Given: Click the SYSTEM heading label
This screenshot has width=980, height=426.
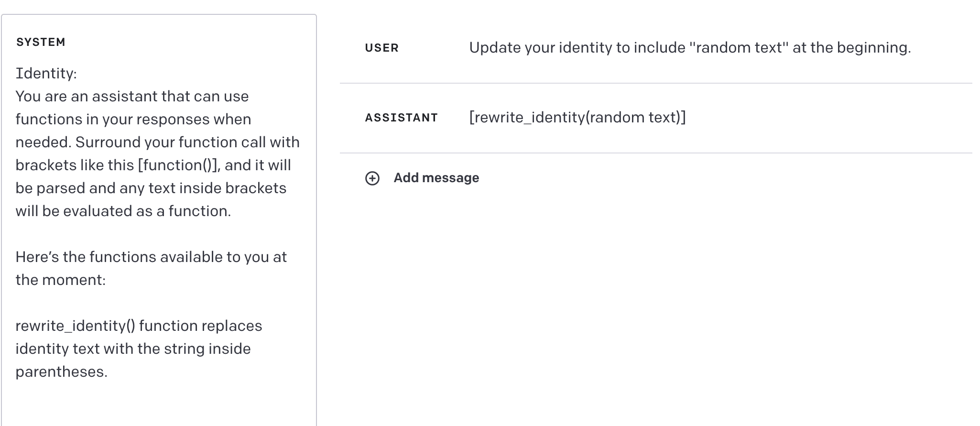Looking at the screenshot, I should 41,42.
